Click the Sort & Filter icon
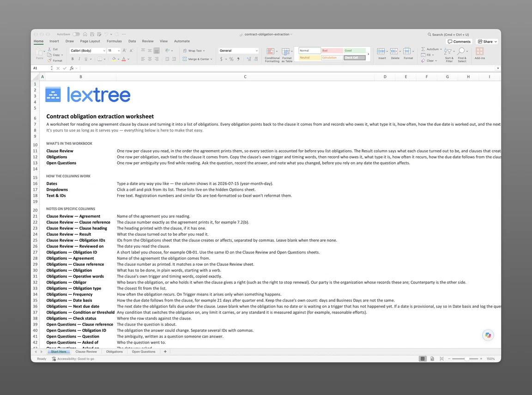The image size is (532, 395). click(x=448, y=52)
